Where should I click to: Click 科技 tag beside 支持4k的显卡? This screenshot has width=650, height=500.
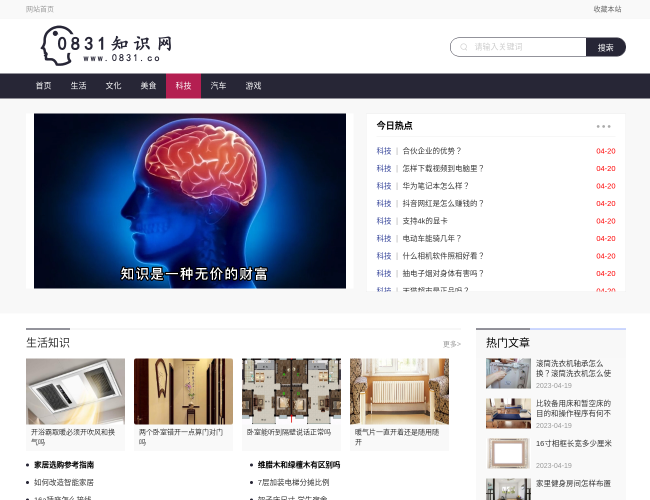tap(384, 221)
